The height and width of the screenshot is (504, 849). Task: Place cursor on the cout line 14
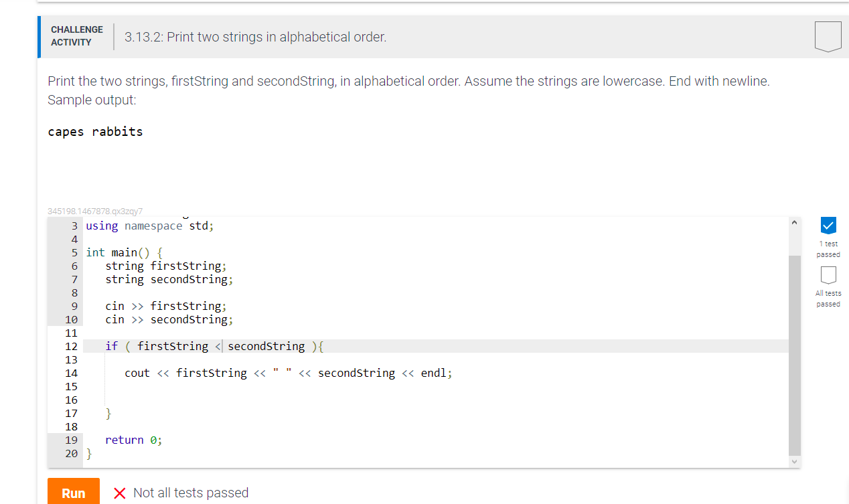[x=289, y=373]
